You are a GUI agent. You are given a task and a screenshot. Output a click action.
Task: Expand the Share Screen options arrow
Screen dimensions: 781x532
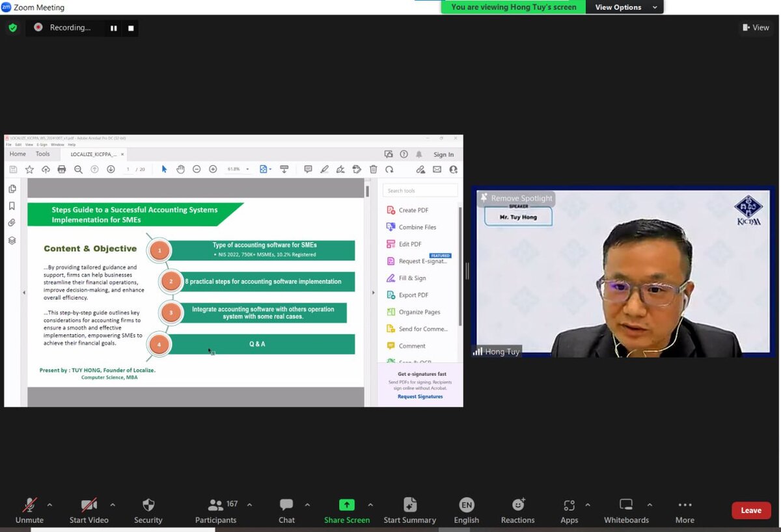370,505
